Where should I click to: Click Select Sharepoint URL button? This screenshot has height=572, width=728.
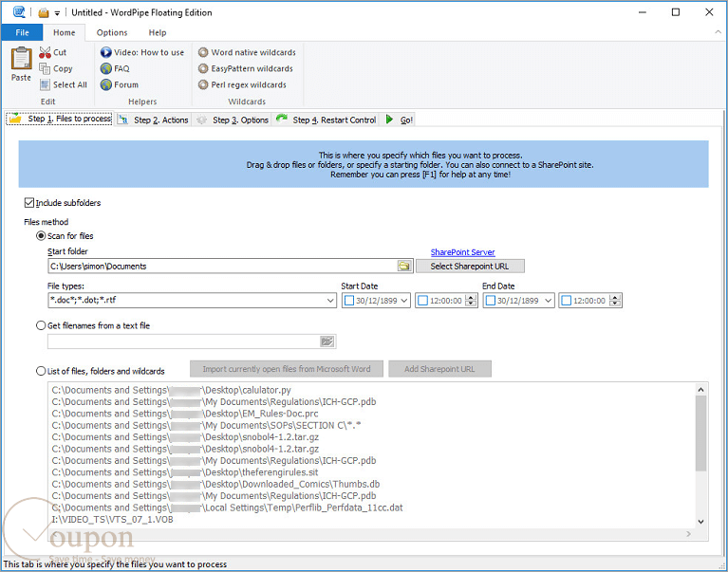470,266
